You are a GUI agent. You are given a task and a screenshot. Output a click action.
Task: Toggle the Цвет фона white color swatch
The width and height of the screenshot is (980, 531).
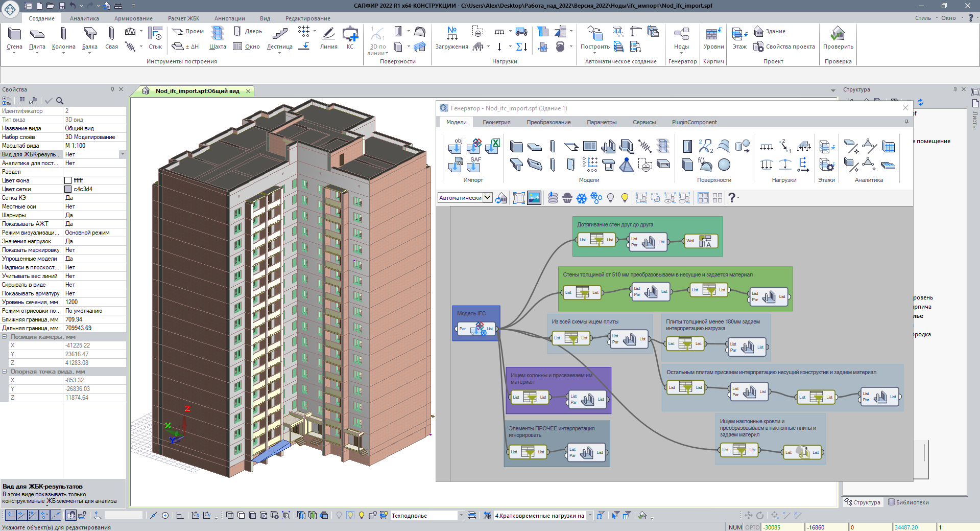point(68,180)
